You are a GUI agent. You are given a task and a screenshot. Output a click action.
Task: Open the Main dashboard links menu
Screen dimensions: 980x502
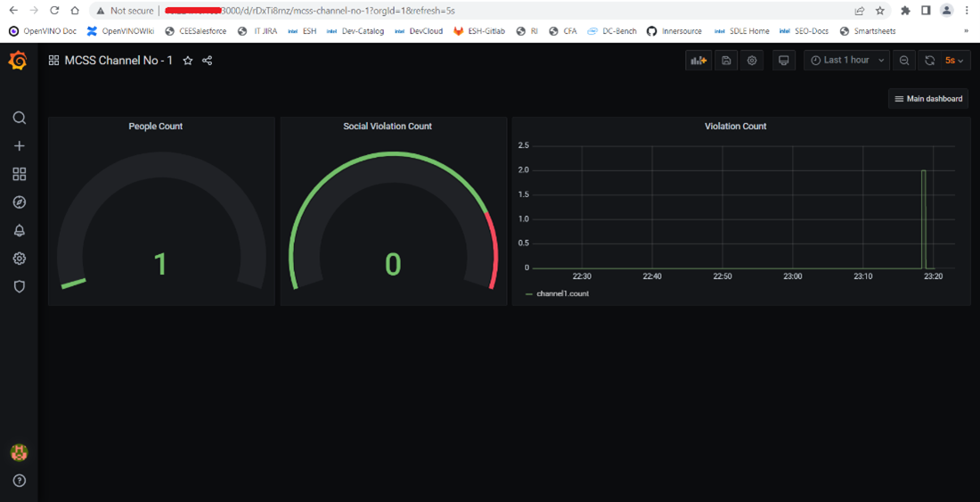(928, 99)
